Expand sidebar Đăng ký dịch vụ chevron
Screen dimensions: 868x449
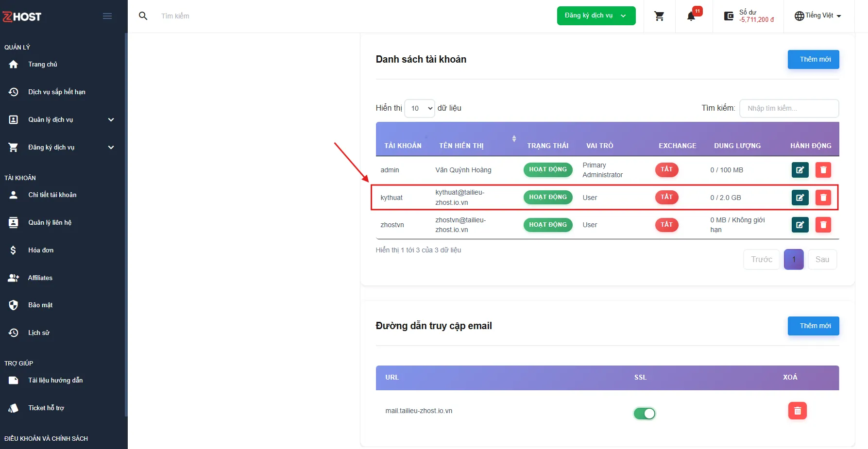point(111,147)
